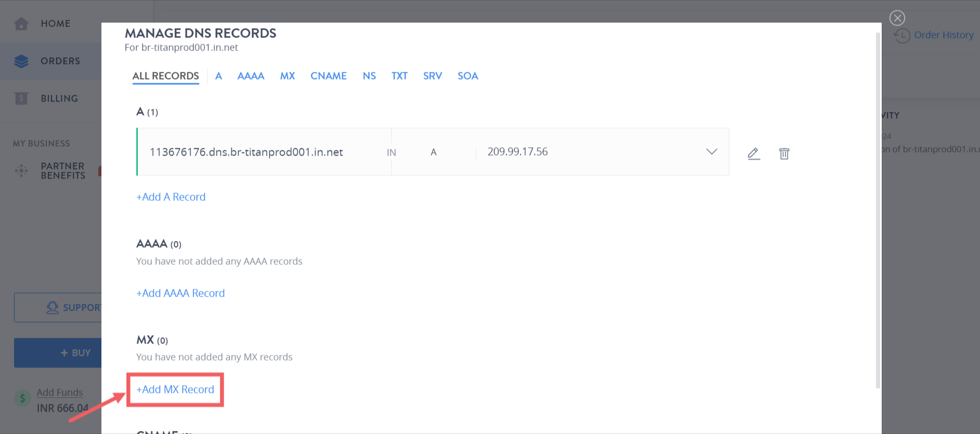Click the dialog's vertical scrollbar
This screenshot has width=980, height=434.
pos(878,210)
